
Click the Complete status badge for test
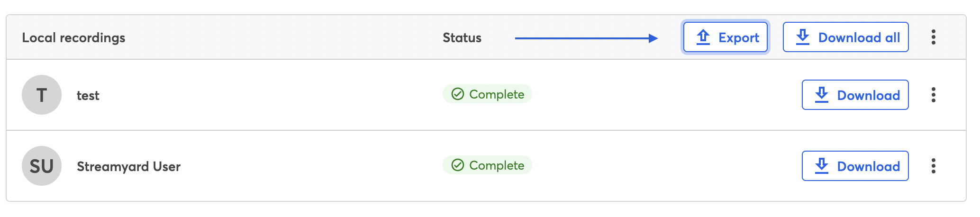click(x=487, y=94)
